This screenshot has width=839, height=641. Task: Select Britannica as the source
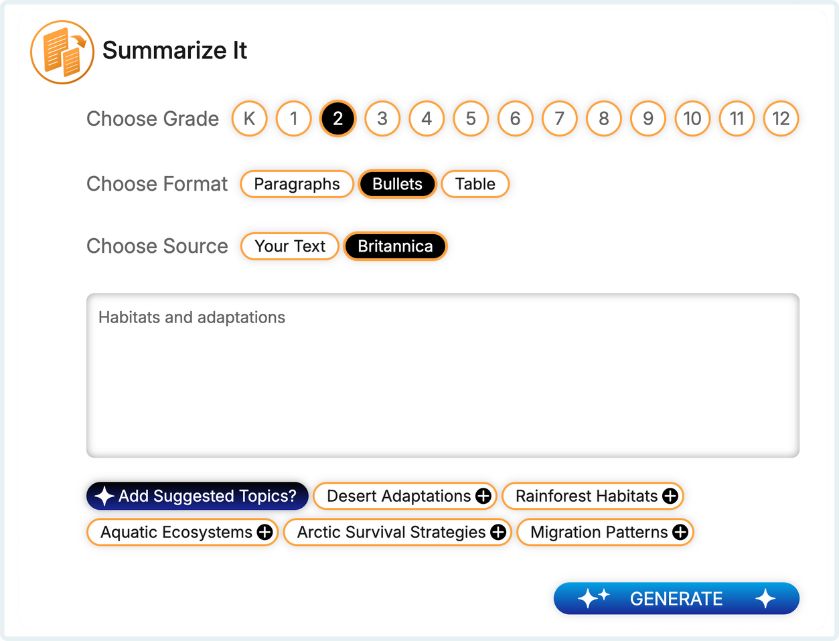tap(395, 246)
